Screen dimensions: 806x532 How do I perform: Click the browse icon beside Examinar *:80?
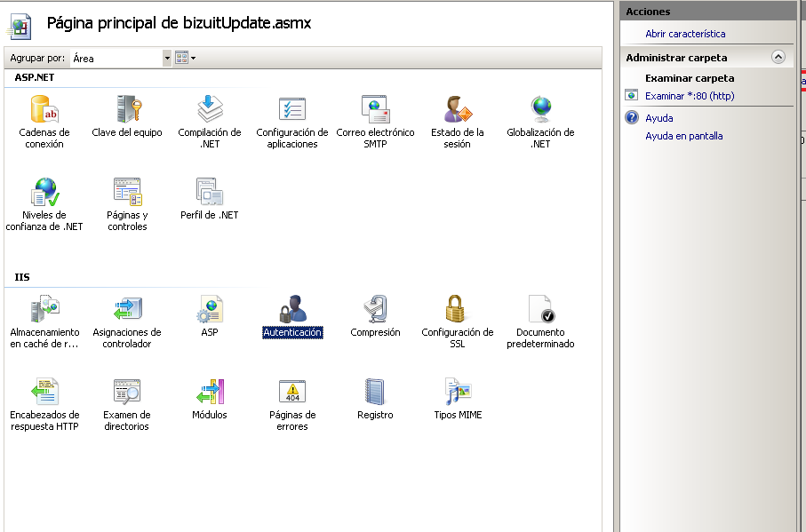click(x=631, y=95)
